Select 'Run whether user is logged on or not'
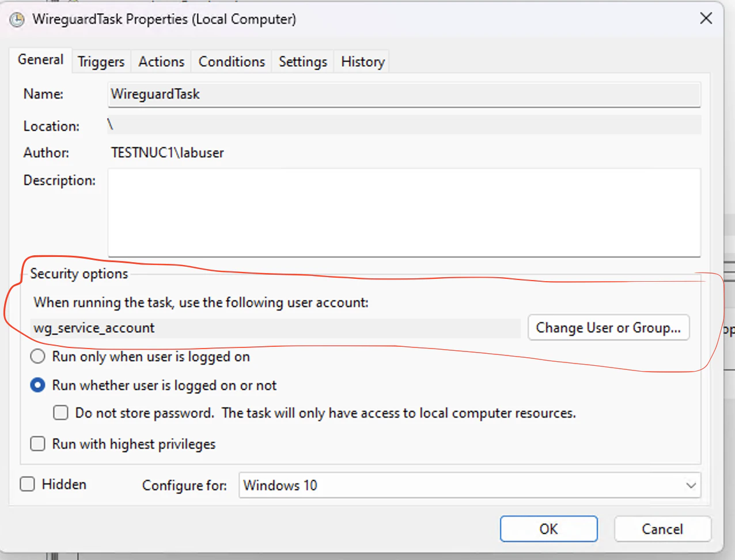735x560 pixels. pyautogui.click(x=37, y=385)
